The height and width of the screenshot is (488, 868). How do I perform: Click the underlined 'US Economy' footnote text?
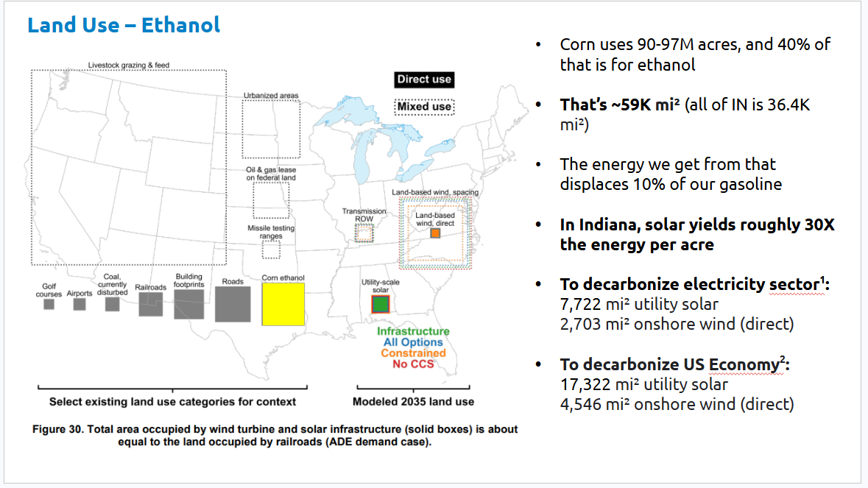(x=742, y=365)
